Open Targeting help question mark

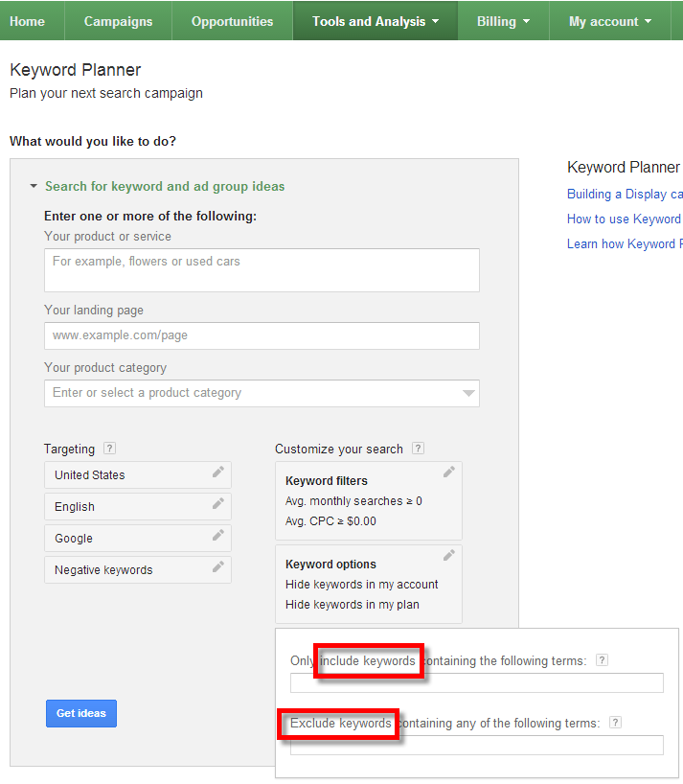tap(109, 449)
